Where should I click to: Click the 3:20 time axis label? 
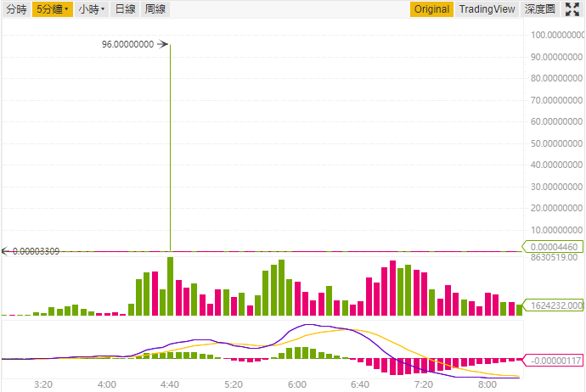[43, 384]
